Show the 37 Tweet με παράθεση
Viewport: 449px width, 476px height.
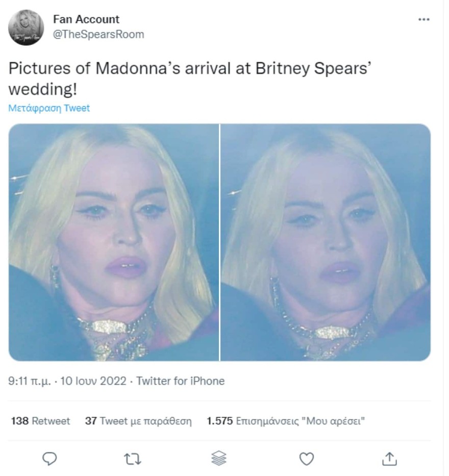coord(138,421)
